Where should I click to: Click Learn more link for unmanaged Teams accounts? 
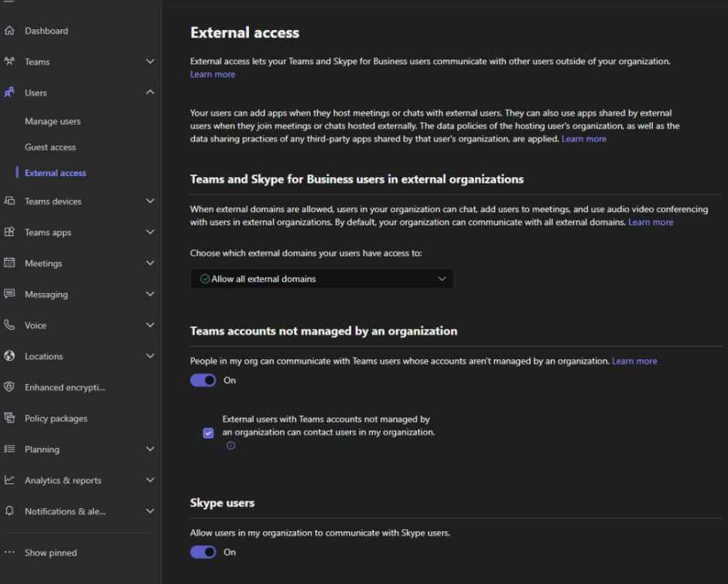click(634, 361)
